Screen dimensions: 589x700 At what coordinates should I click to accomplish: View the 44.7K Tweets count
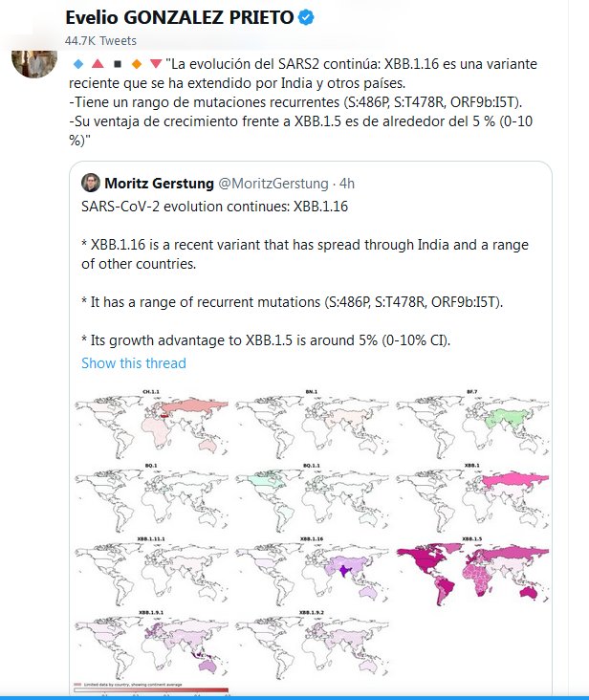(x=100, y=40)
